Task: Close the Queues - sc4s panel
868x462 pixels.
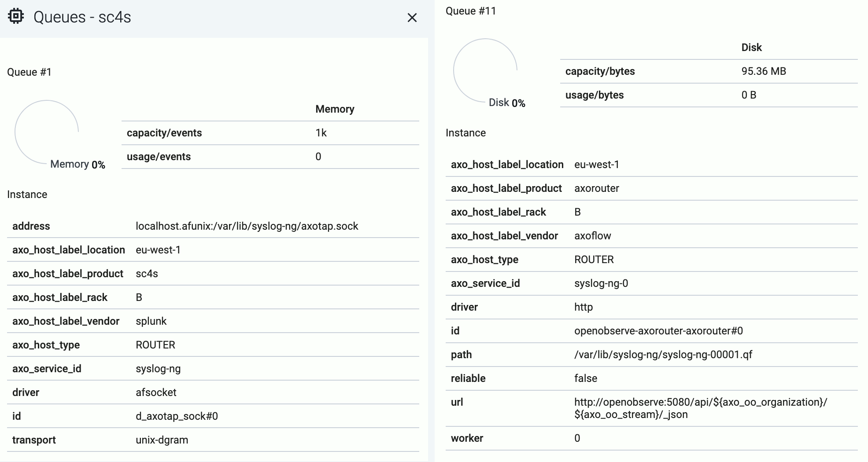Action: pos(412,18)
